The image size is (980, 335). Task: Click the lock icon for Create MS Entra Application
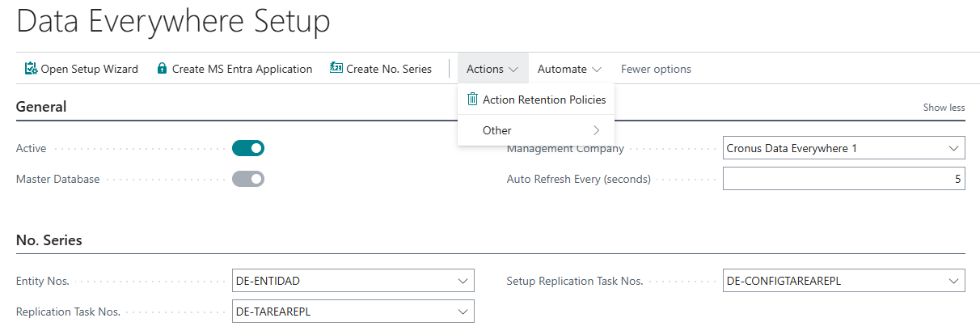(162, 69)
